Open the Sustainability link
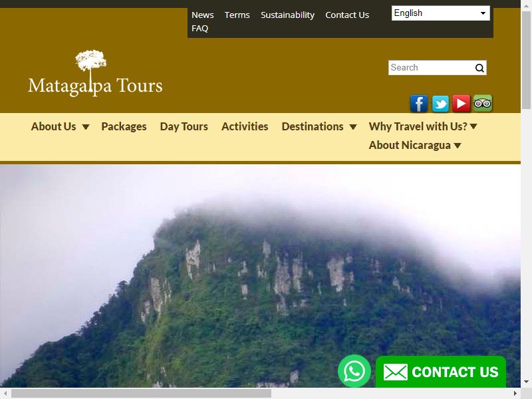 (287, 15)
